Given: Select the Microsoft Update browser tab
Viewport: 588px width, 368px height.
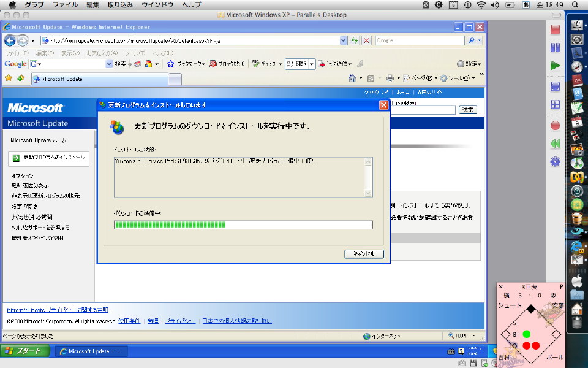Looking at the screenshot, I should click(x=100, y=79).
